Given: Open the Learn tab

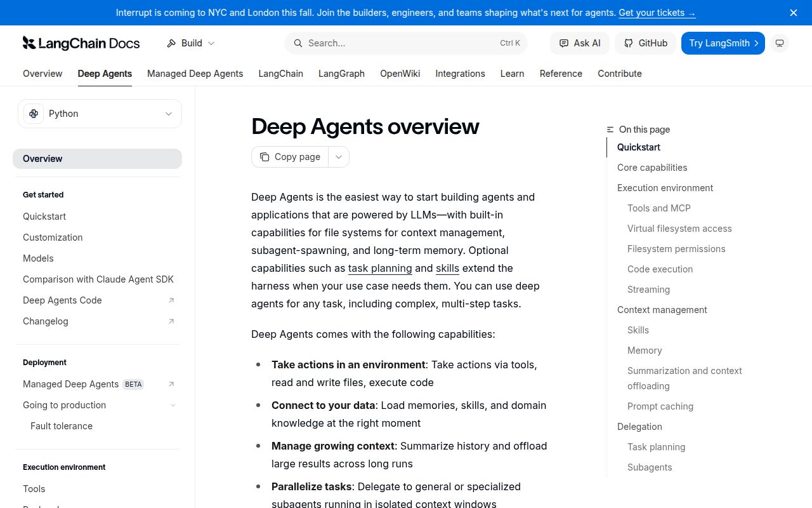Looking at the screenshot, I should 512,74.
